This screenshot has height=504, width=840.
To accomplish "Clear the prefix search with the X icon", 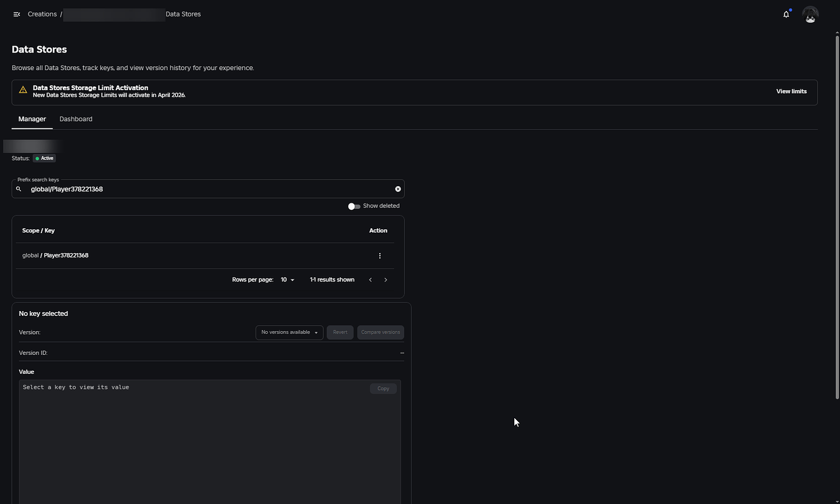I will [x=397, y=189].
